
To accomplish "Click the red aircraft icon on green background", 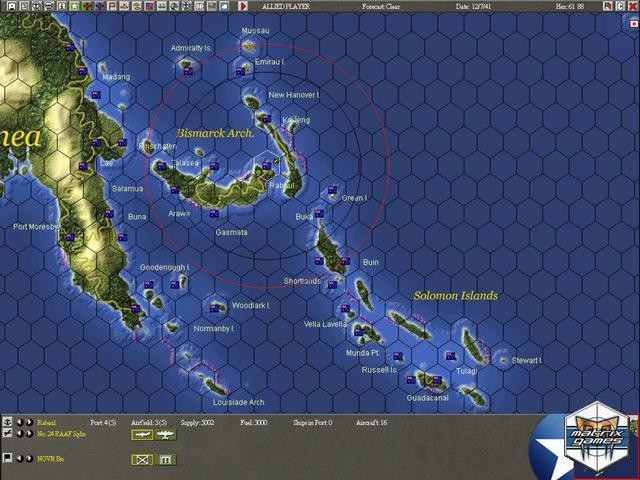I will coord(87,6).
